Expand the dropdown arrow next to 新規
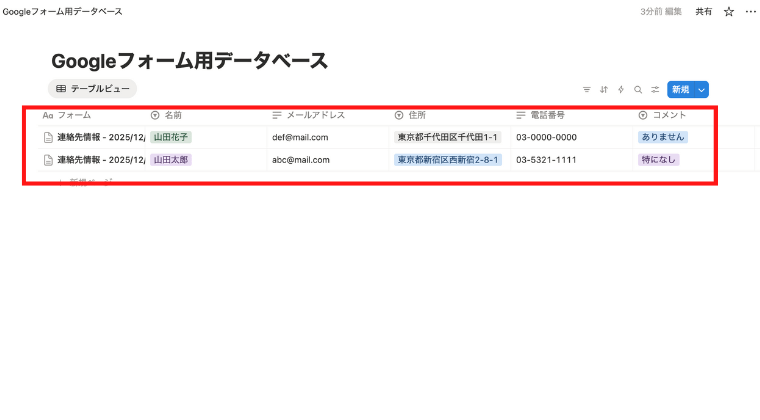 [x=701, y=90]
